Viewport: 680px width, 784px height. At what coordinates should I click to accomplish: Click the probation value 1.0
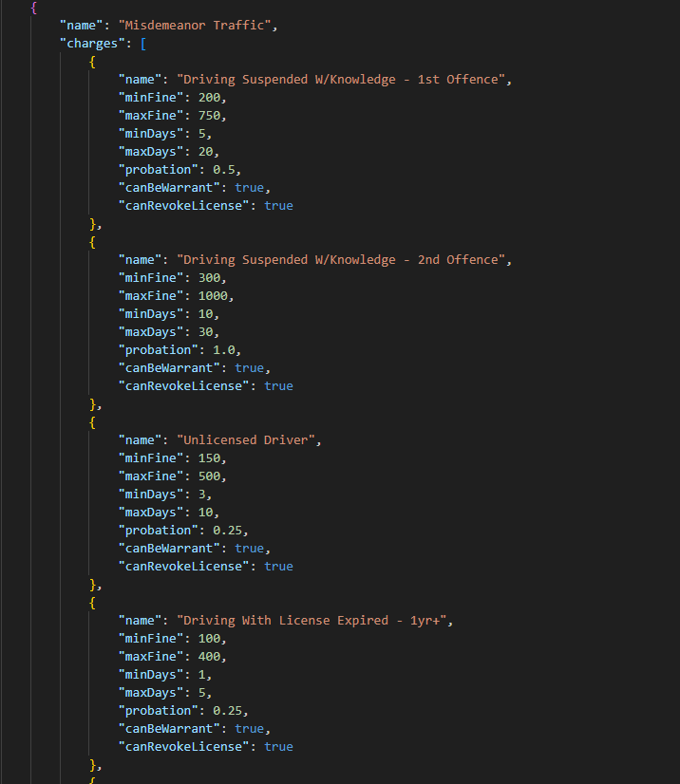coord(225,350)
